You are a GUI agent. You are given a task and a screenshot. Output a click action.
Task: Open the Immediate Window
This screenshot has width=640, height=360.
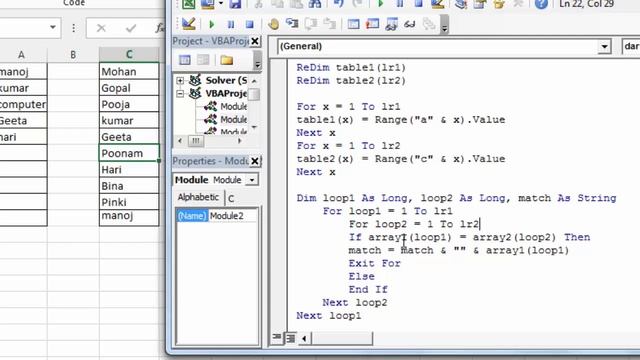point(372,24)
